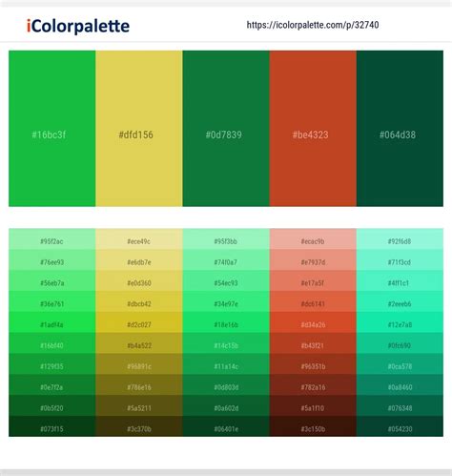This screenshot has width=452, height=476.
Task: Select the large #dfd156 yellow swatch
Action: 139,129
